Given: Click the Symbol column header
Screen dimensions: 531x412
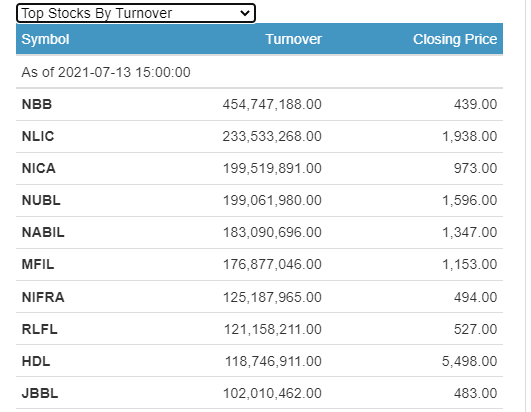Looking at the screenshot, I should pos(45,39).
